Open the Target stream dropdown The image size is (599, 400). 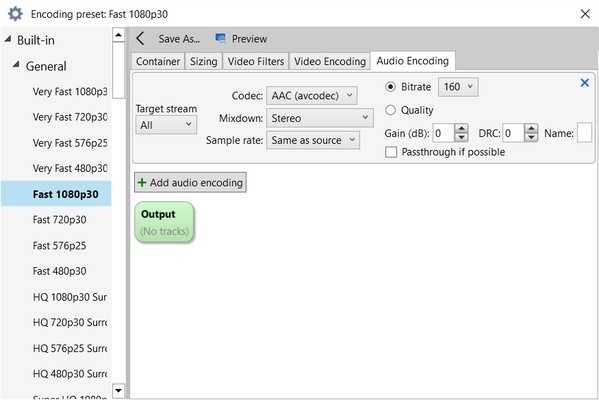tap(166, 125)
